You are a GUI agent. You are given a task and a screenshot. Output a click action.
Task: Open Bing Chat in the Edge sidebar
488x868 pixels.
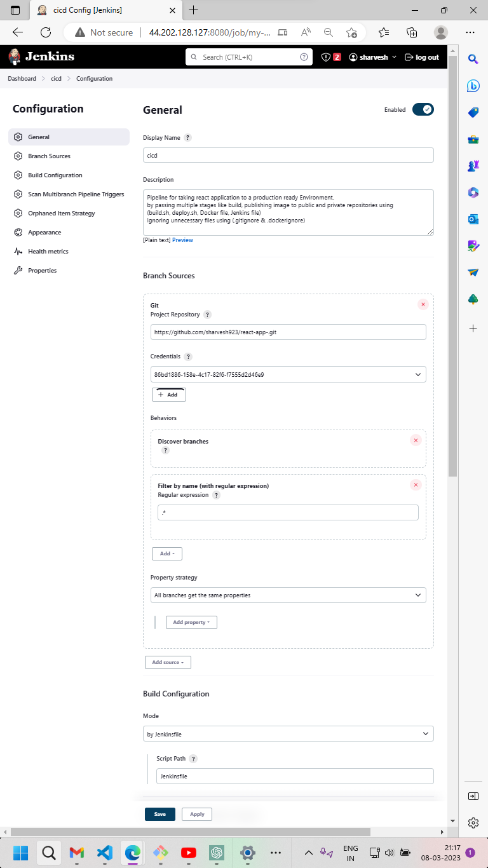[x=473, y=86]
